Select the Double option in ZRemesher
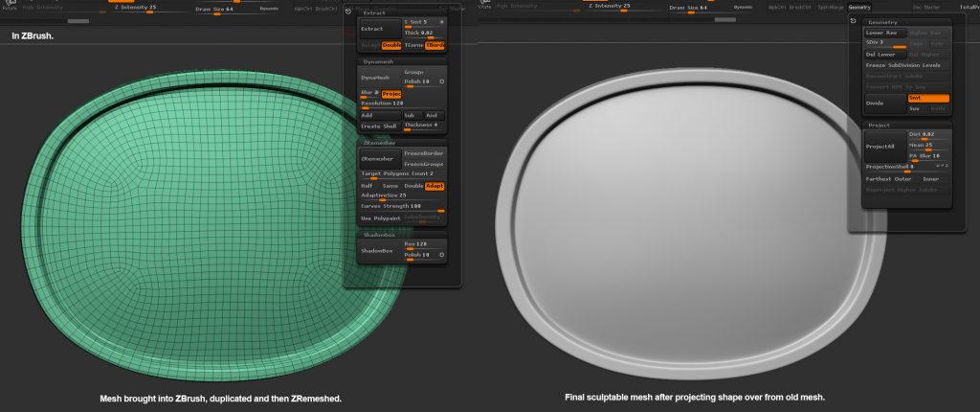Screen dimensions: 980x412 pos(413,186)
